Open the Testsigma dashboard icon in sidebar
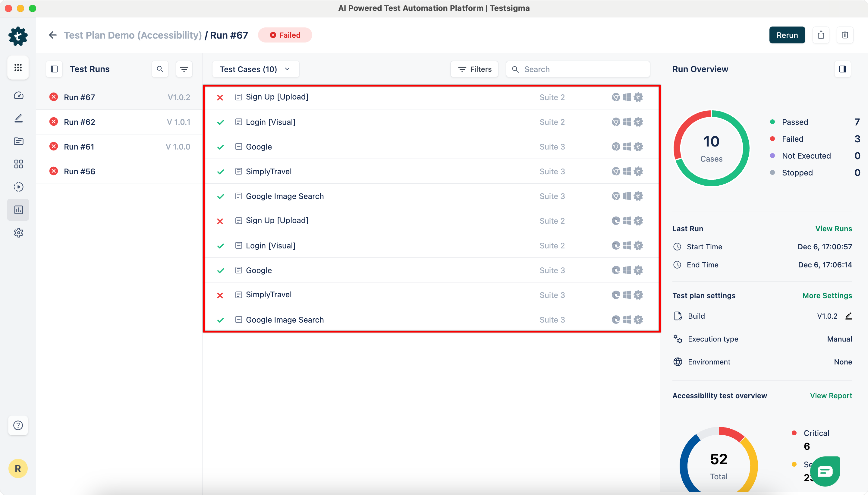This screenshot has width=868, height=495. click(x=18, y=96)
